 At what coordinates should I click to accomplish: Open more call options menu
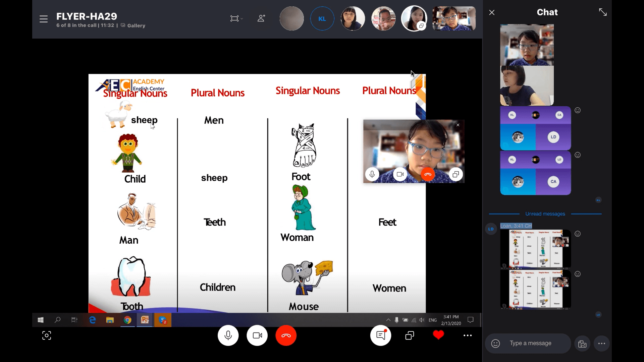click(x=468, y=336)
